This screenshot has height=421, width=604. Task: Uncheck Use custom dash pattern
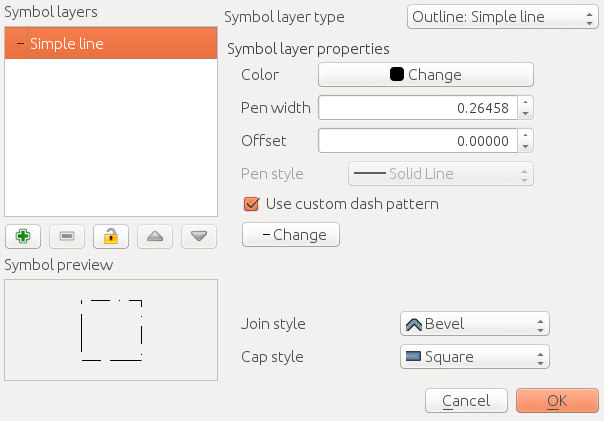(252, 204)
